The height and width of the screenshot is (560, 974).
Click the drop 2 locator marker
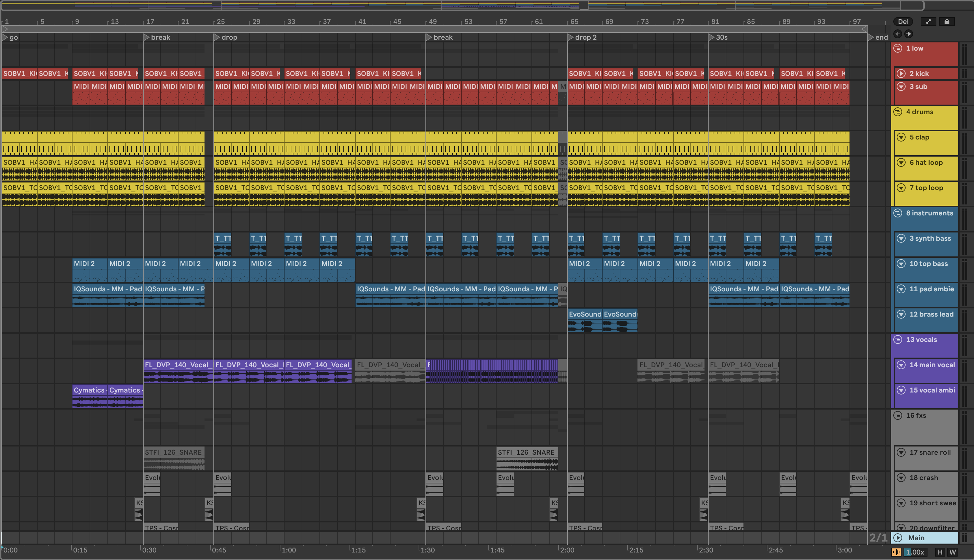point(570,37)
